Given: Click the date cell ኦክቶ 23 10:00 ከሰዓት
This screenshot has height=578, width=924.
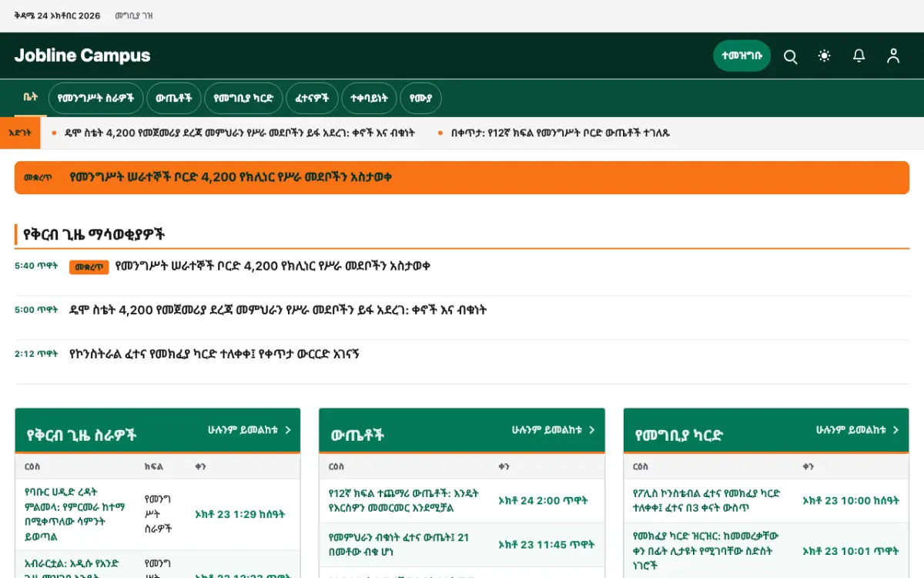Looking at the screenshot, I should coord(851,500).
